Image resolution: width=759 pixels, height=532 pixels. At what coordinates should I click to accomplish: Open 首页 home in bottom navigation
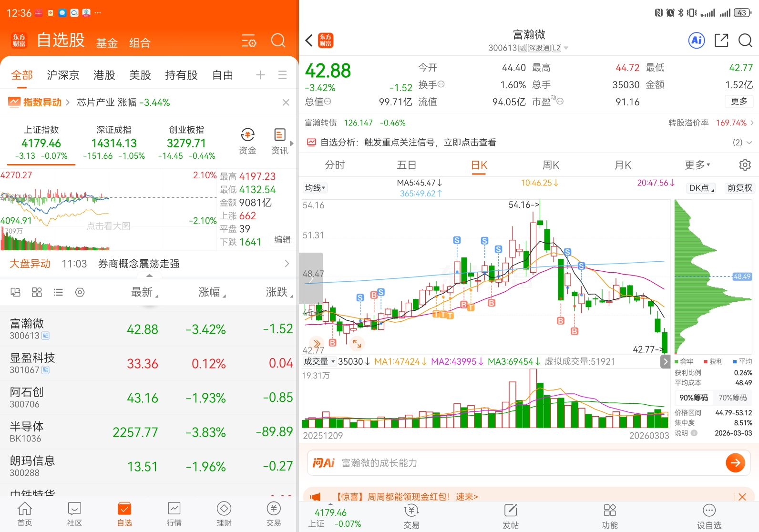click(25, 514)
